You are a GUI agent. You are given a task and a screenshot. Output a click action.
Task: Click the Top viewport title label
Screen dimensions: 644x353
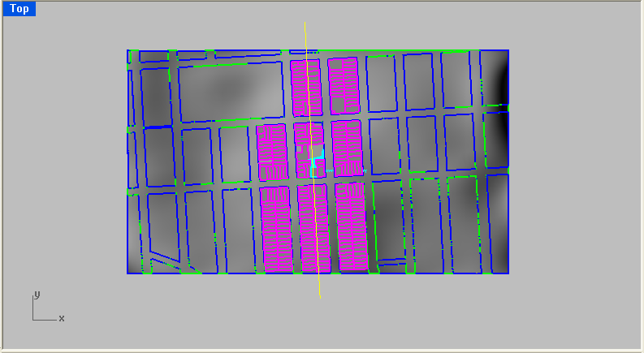tap(19, 9)
